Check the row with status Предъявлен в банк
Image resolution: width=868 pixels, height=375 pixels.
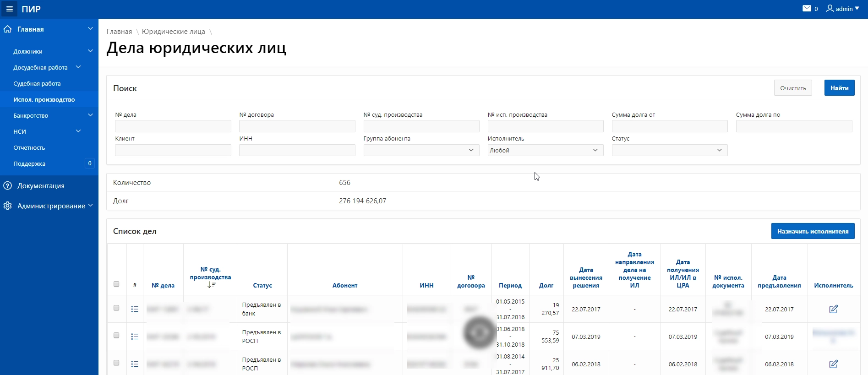116,308
